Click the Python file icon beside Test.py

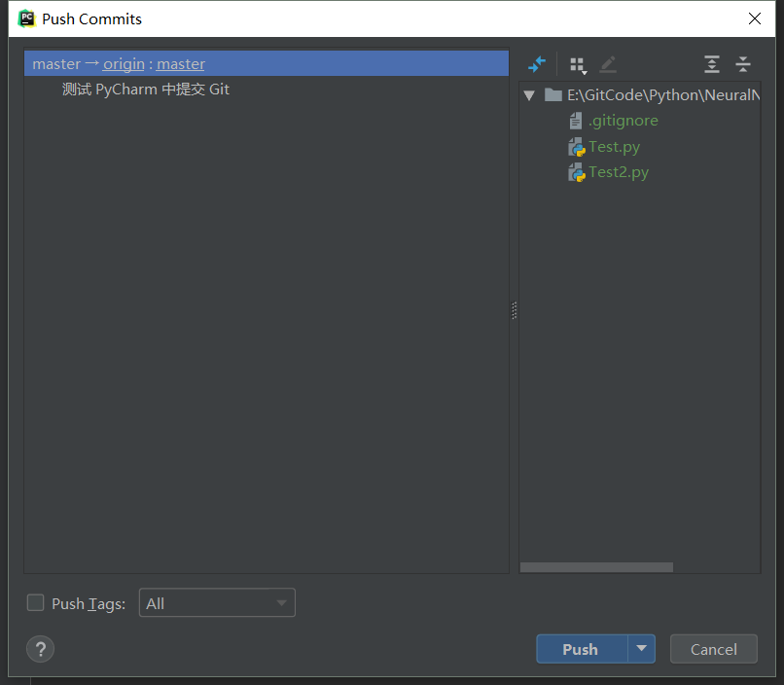(575, 146)
